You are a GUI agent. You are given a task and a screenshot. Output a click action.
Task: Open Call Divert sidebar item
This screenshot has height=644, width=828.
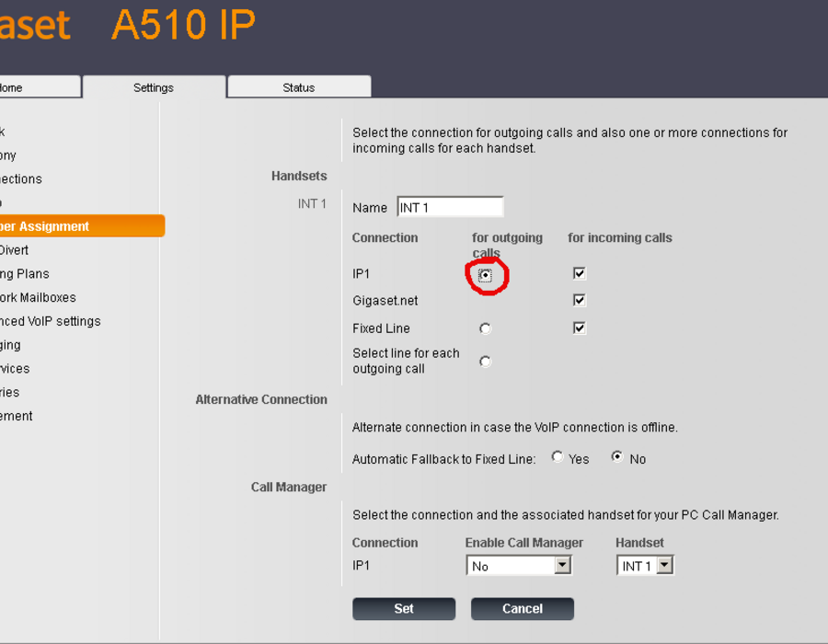click(x=14, y=250)
